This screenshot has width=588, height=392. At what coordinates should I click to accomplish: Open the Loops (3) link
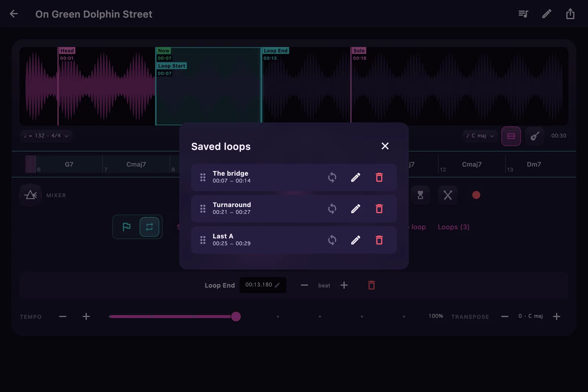click(x=453, y=227)
